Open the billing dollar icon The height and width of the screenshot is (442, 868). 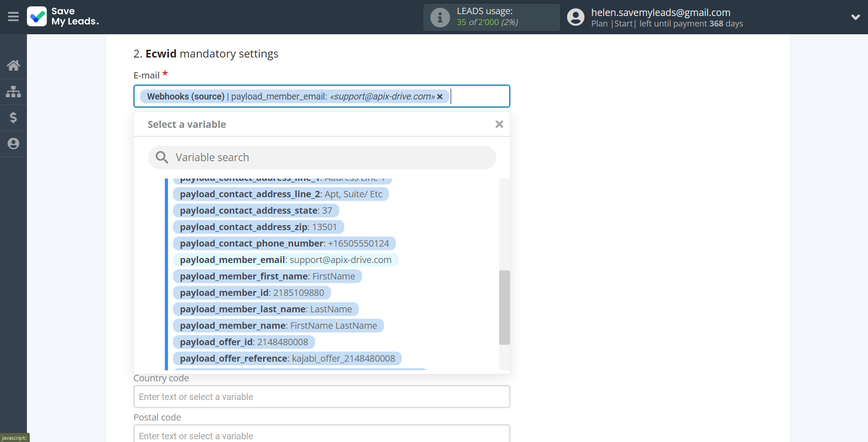(x=13, y=118)
